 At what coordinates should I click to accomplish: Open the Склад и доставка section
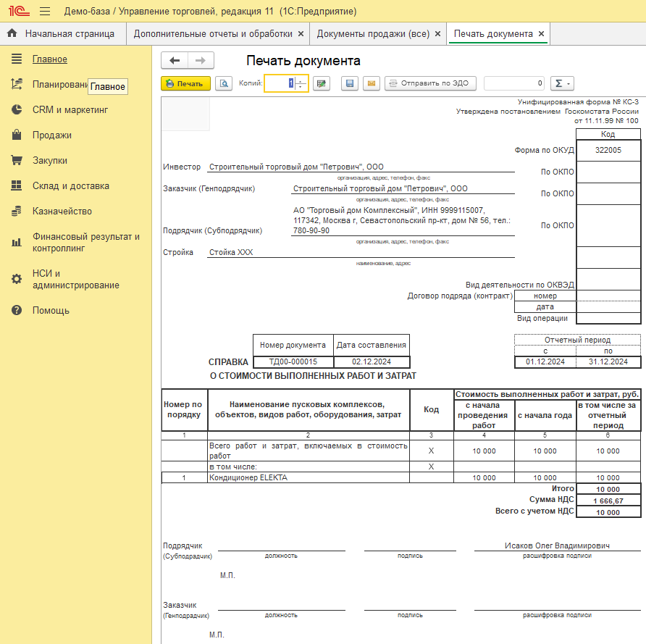tap(71, 186)
